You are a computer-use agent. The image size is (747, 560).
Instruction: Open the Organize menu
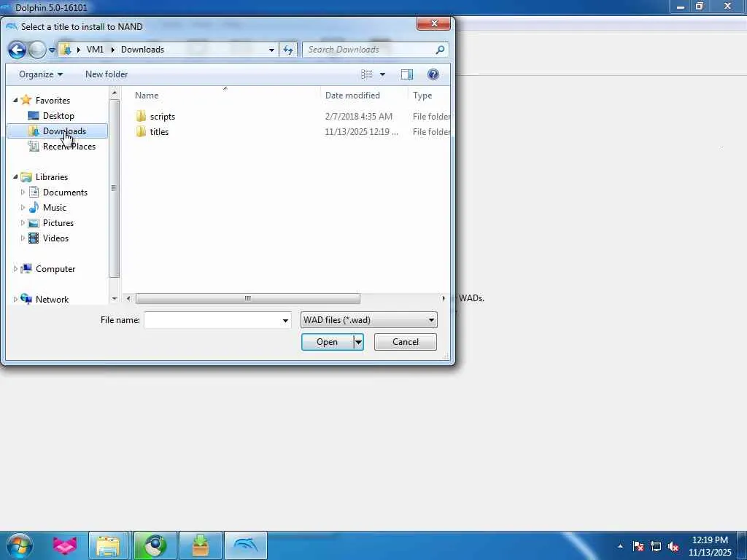tap(41, 74)
